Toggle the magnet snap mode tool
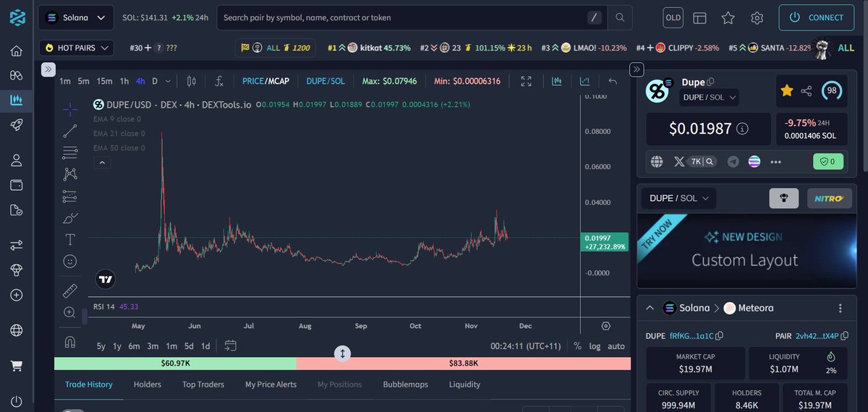This screenshot has height=412, width=868. pos(70,343)
